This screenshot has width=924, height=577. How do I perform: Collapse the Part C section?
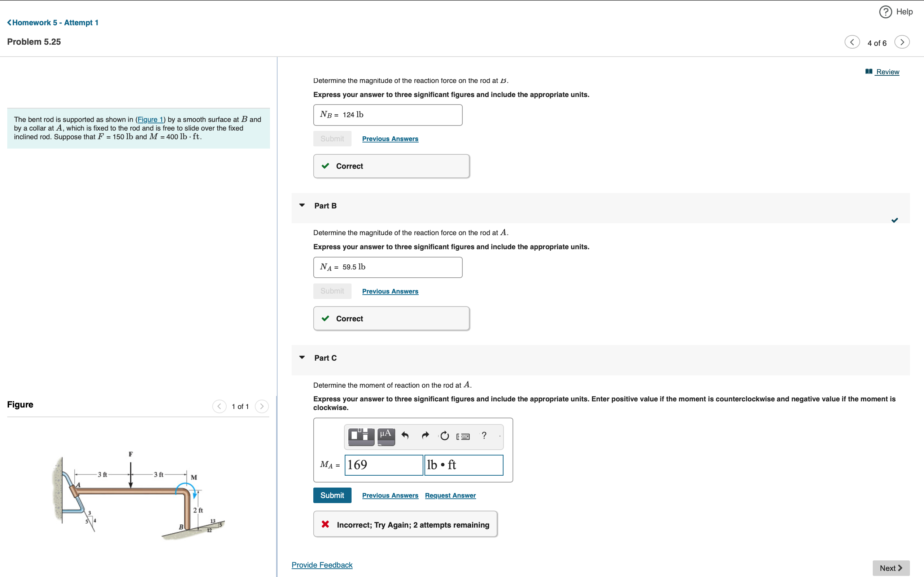[x=302, y=358]
